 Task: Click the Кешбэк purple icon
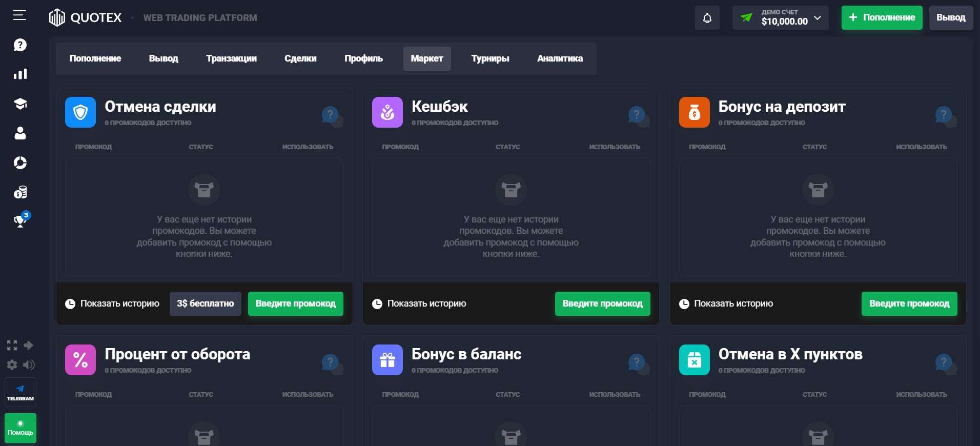[387, 112]
